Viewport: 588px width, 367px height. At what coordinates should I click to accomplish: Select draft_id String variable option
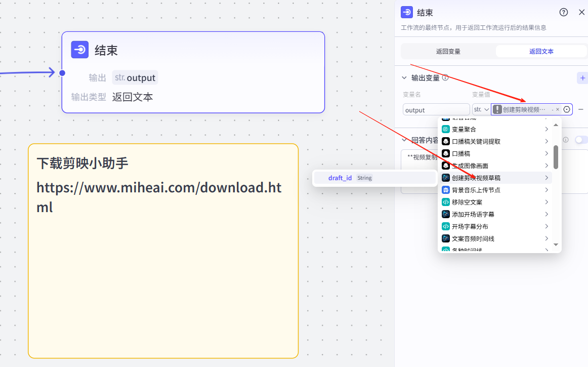tap(374, 178)
